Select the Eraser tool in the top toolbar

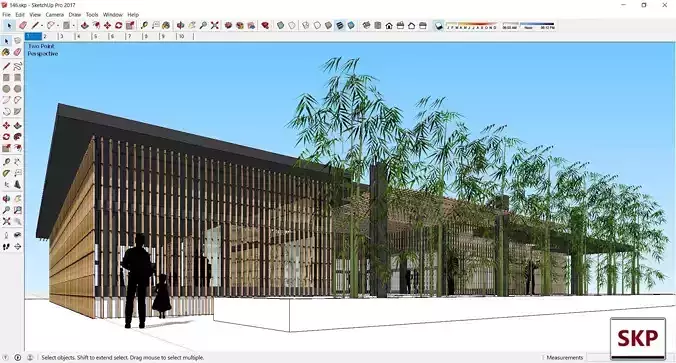point(23,25)
